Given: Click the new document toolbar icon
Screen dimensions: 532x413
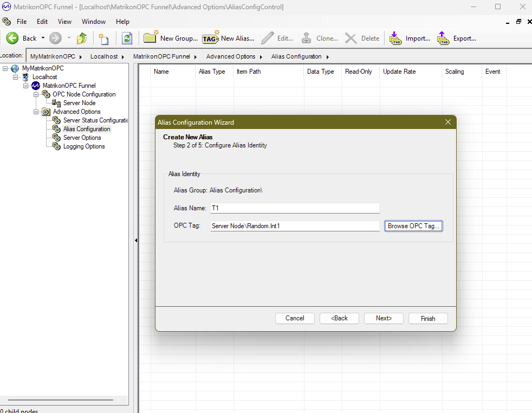Looking at the screenshot, I should coord(103,38).
